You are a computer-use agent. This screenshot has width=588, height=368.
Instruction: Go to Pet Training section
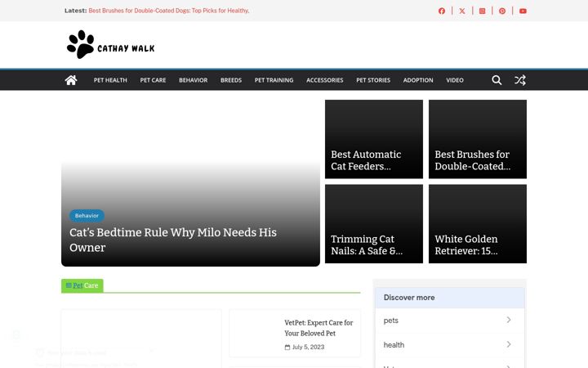(274, 80)
